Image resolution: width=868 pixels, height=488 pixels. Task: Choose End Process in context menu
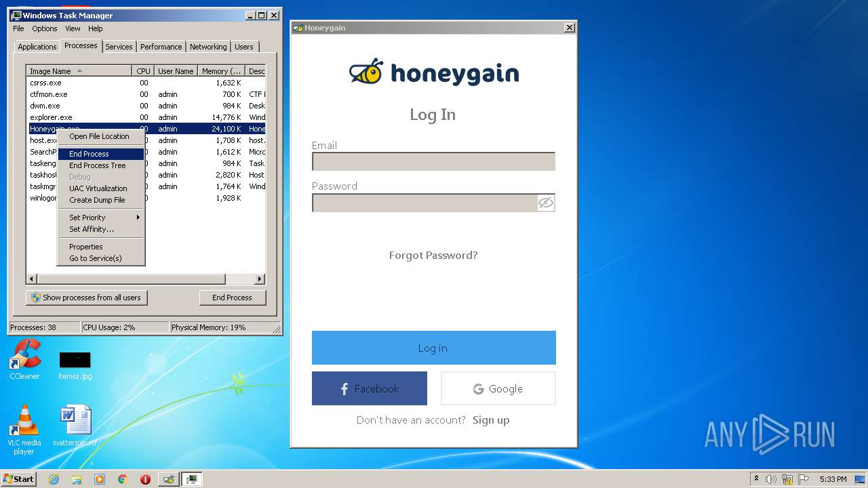(101, 154)
